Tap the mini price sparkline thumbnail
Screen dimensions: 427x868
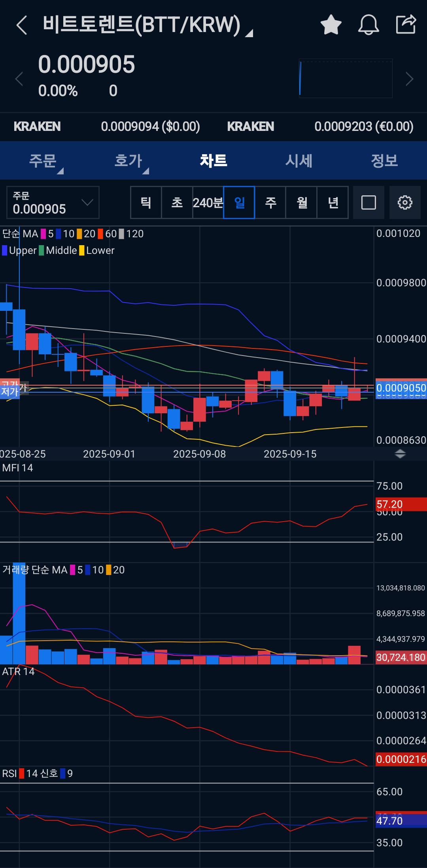[346, 78]
